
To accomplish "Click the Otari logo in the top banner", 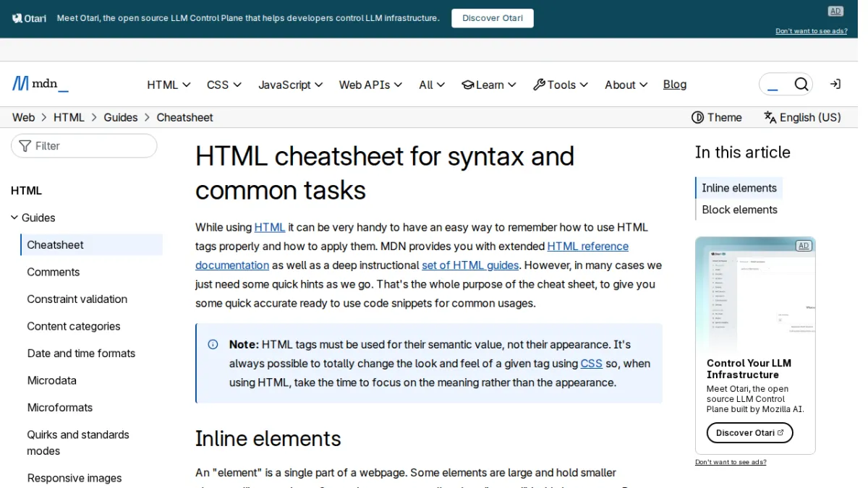I will pyautogui.click(x=29, y=18).
